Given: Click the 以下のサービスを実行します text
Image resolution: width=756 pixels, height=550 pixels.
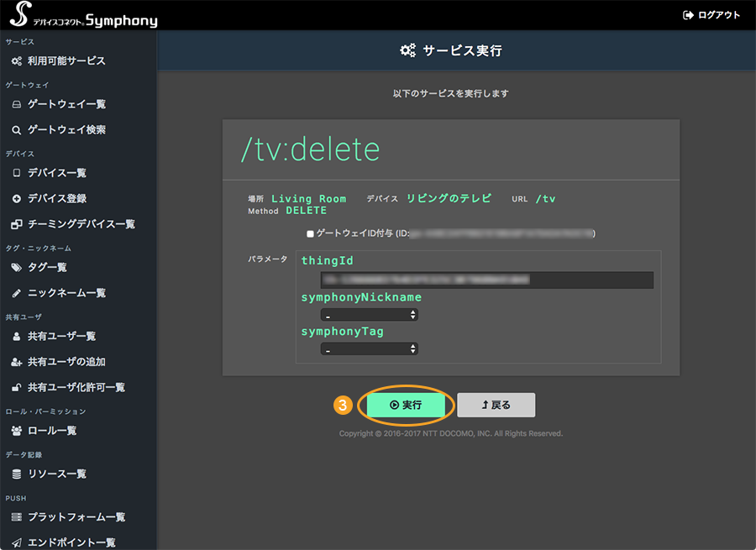Looking at the screenshot, I should point(451,93).
